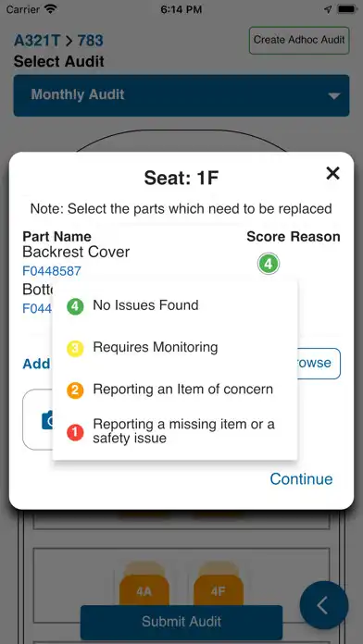Choose No Issues Found option
The width and height of the screenshot is (363, 644).
(145, 305)
